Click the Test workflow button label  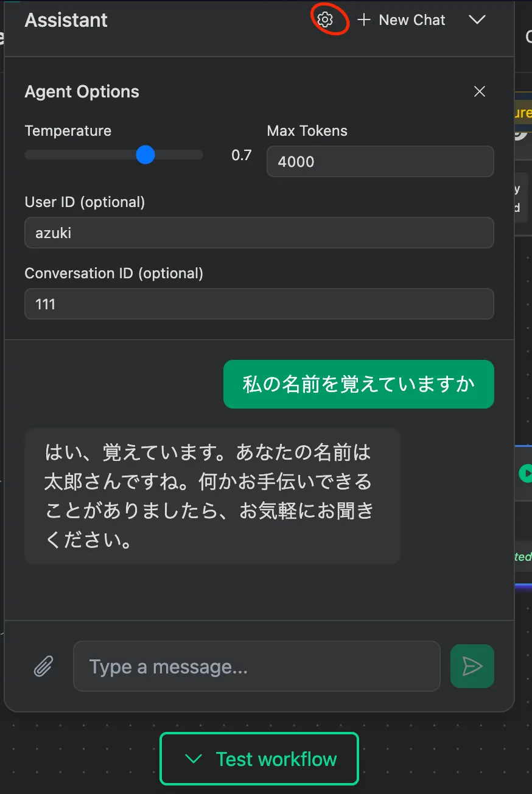click(x=276, y=759)
